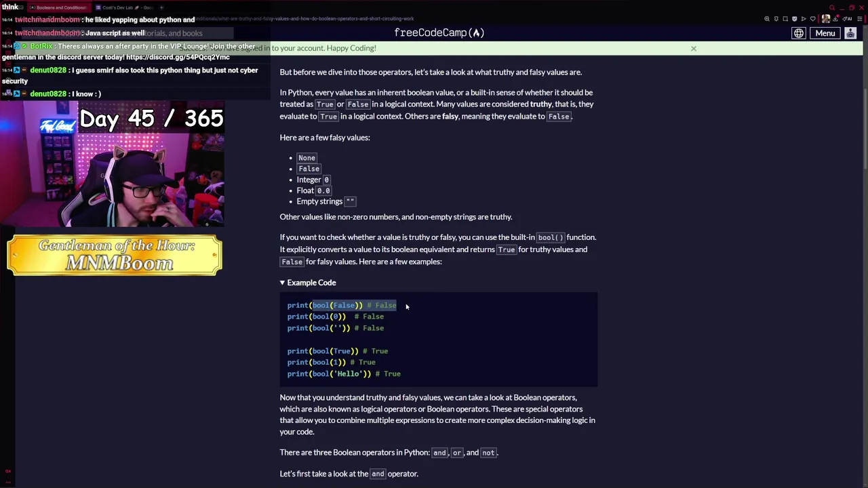Collapse the Example Code section
The width and height of the screenshot is (868, 488).
(308, 283)
